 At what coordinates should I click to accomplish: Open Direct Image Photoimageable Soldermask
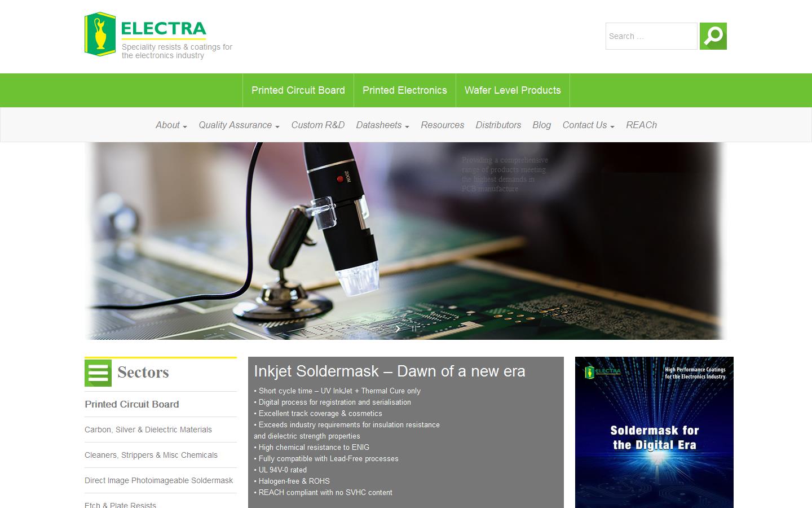(158, 480)
